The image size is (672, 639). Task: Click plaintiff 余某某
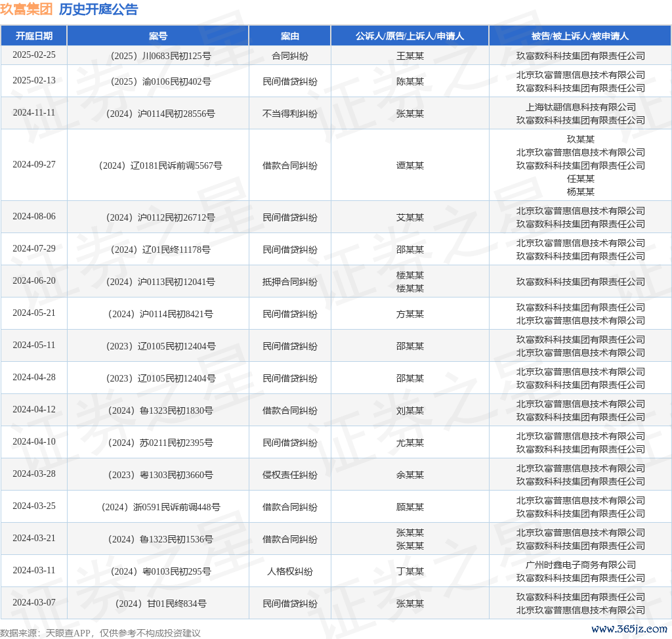click(x=409, y=475)
